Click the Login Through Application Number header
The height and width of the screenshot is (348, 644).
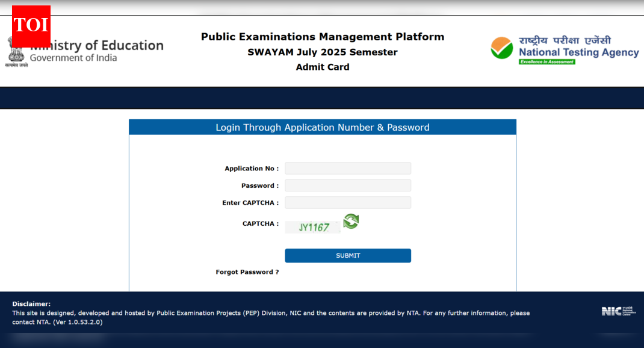[x=323, y=127]
